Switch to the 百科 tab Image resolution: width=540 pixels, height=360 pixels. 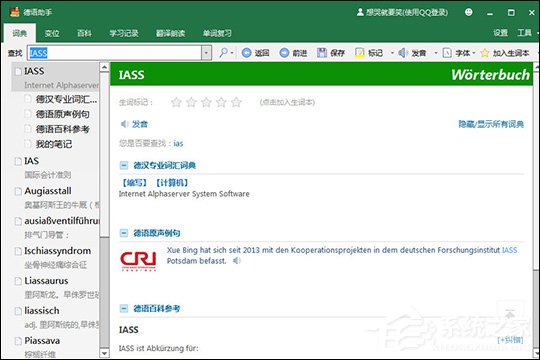84,33
